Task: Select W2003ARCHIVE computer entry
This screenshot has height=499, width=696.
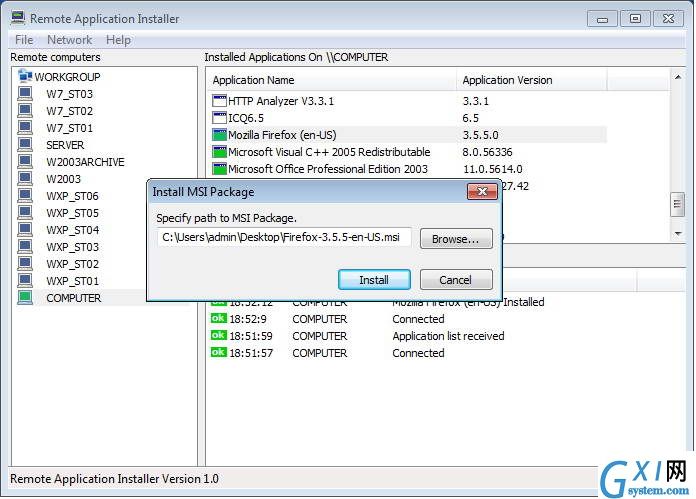Action: pos(85,162)
